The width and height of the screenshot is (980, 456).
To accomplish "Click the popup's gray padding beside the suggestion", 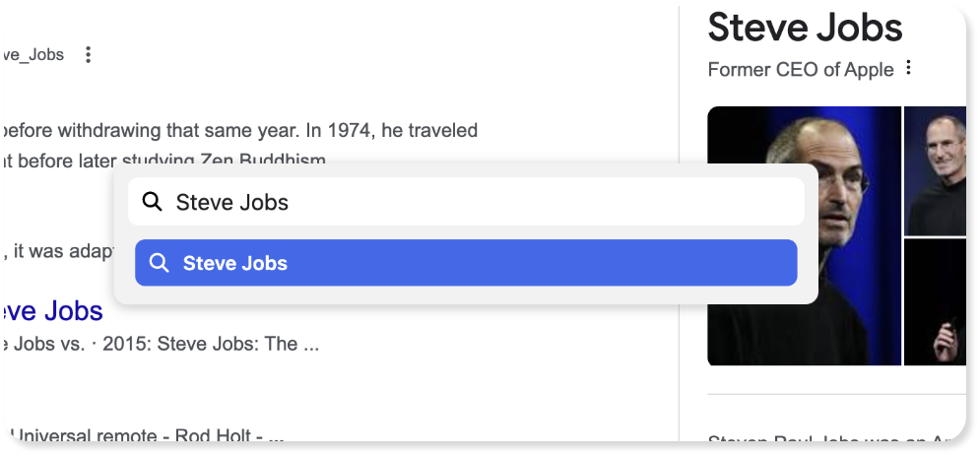I will click(x=808, y=263).
